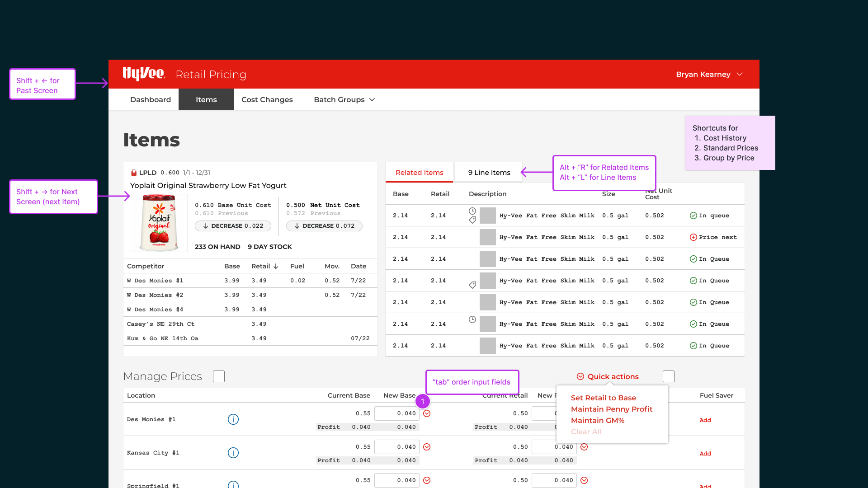Click the 233 ON HAND stock text

point(217,247)
